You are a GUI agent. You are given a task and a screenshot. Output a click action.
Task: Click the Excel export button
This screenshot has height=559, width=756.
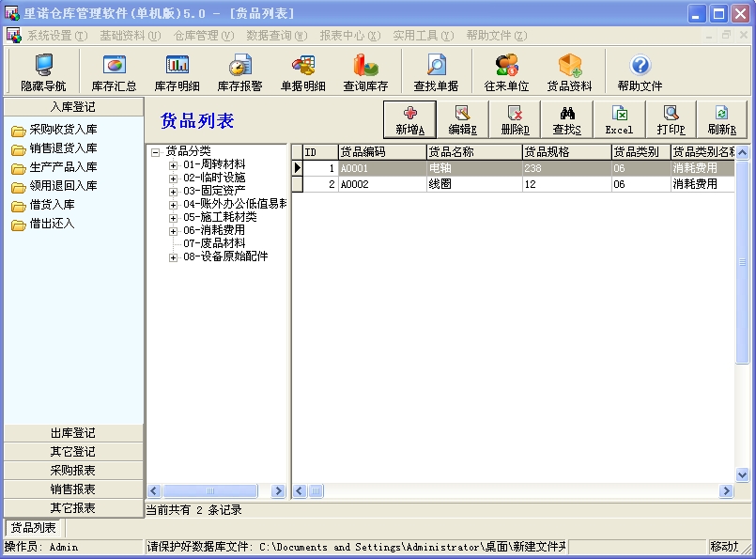(x=619, y=120)
